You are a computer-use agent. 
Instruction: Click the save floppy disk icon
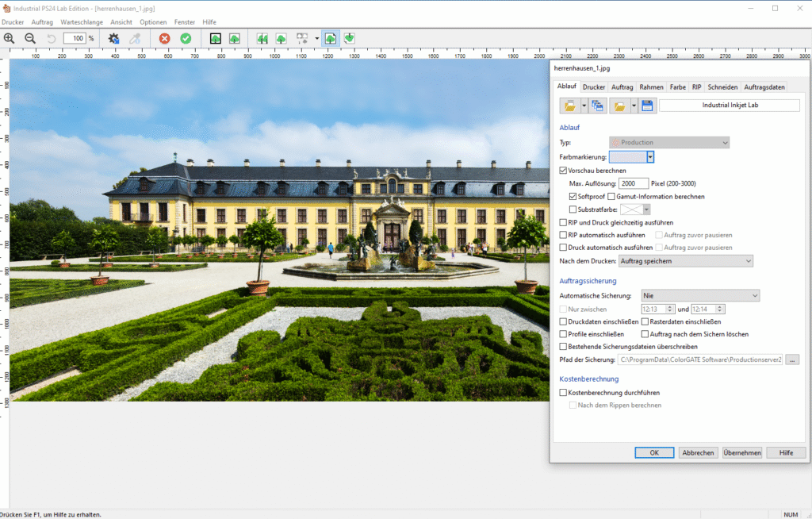pyautogui.click(x=647, y=106)
